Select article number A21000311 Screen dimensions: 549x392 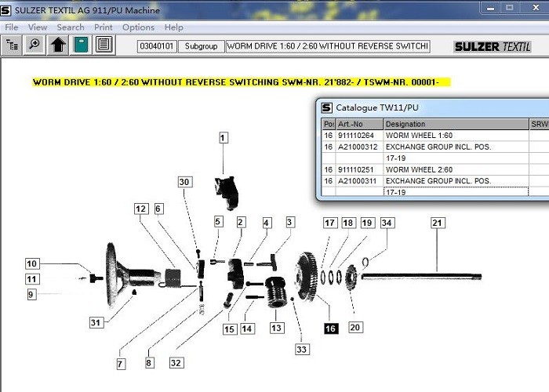(x=357, y=181)
